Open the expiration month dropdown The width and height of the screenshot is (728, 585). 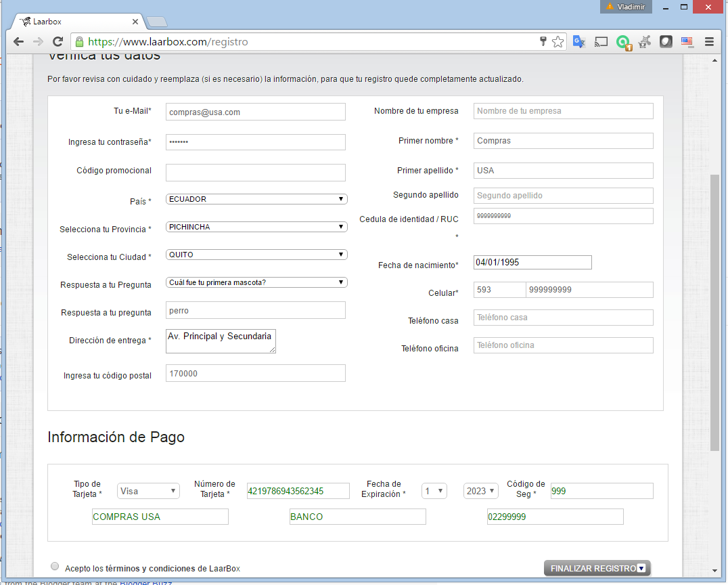click(x=434, y=491)
